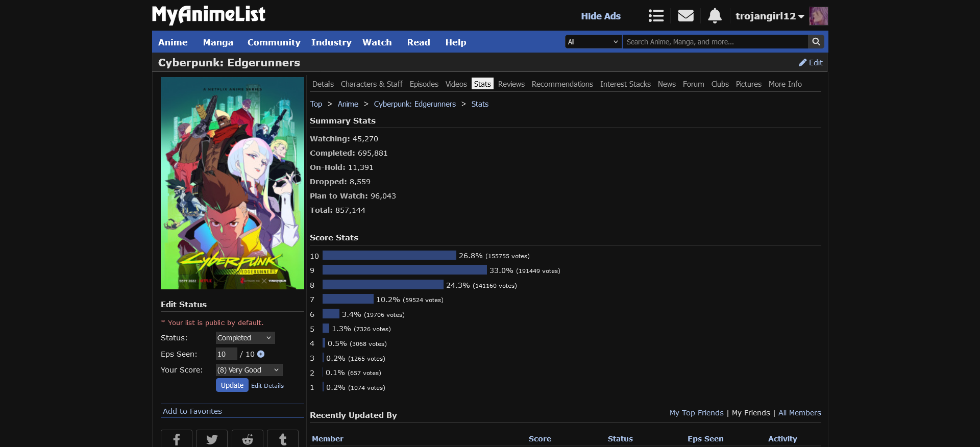Share on Twitter icon button
This screenshot has height=447, width=980.
(212, 438)
